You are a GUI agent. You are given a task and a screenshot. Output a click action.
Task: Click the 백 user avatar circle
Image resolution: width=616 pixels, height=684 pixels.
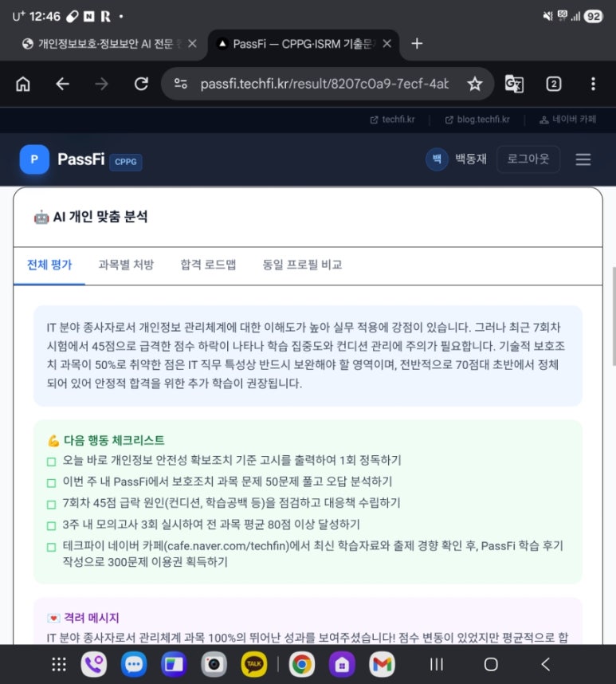pos(437,159)
